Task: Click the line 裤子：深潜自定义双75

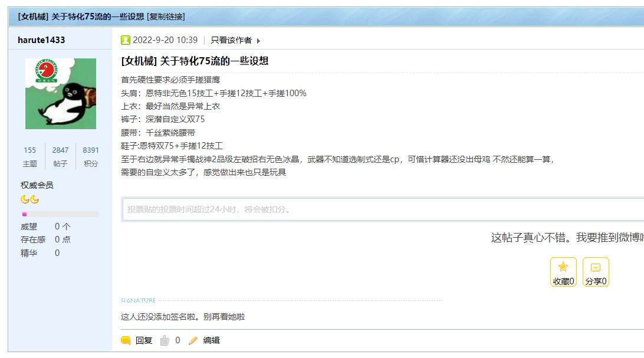Action: tap(163, 119)
